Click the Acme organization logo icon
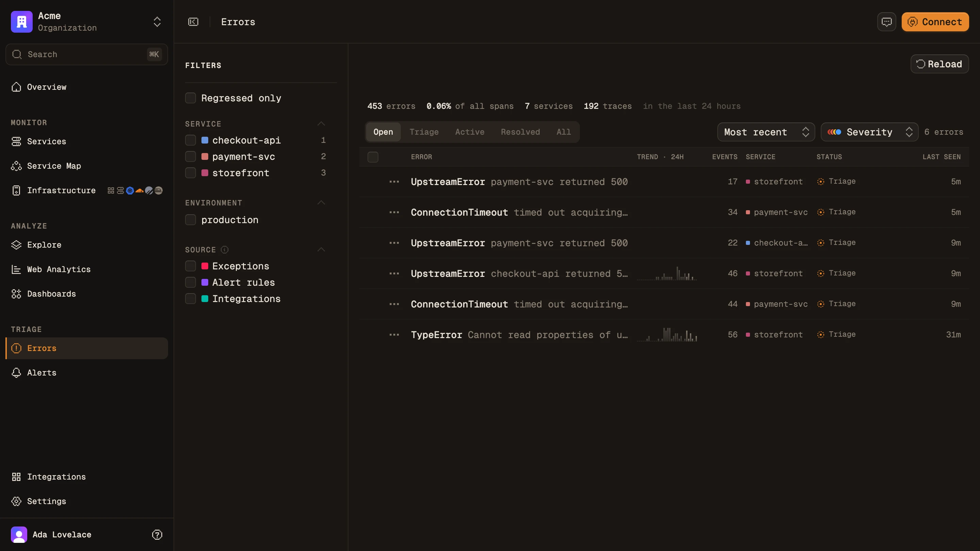 click(22, 22)
